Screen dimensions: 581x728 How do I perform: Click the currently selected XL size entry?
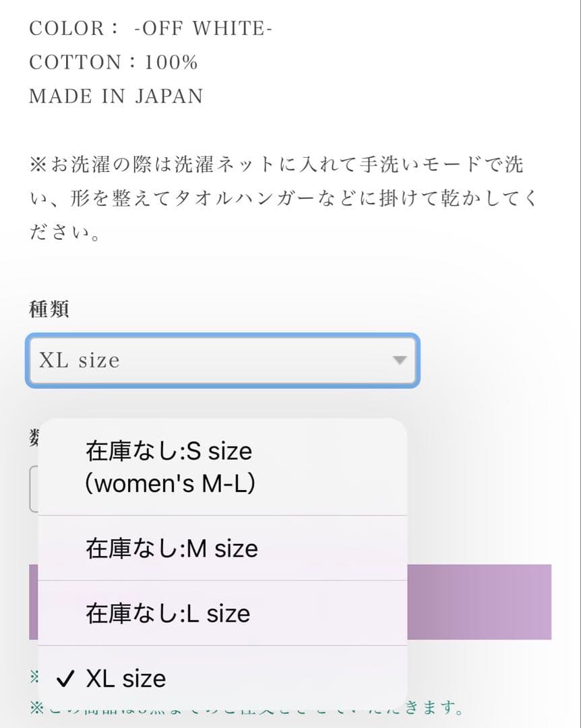pos(222,679)
